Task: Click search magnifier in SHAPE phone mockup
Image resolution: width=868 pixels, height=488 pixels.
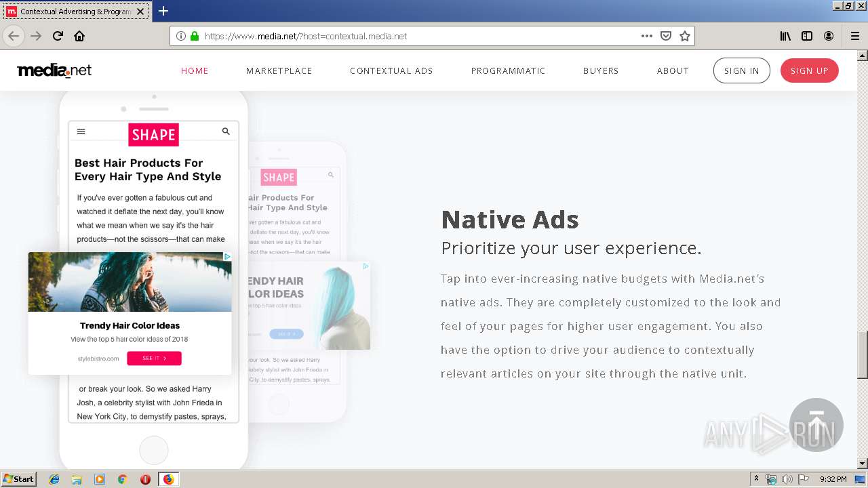Action: click(x=226, y=131)
